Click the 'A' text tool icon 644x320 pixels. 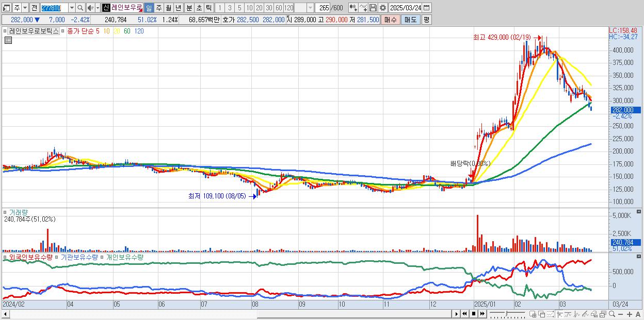[x=638, y=314]
